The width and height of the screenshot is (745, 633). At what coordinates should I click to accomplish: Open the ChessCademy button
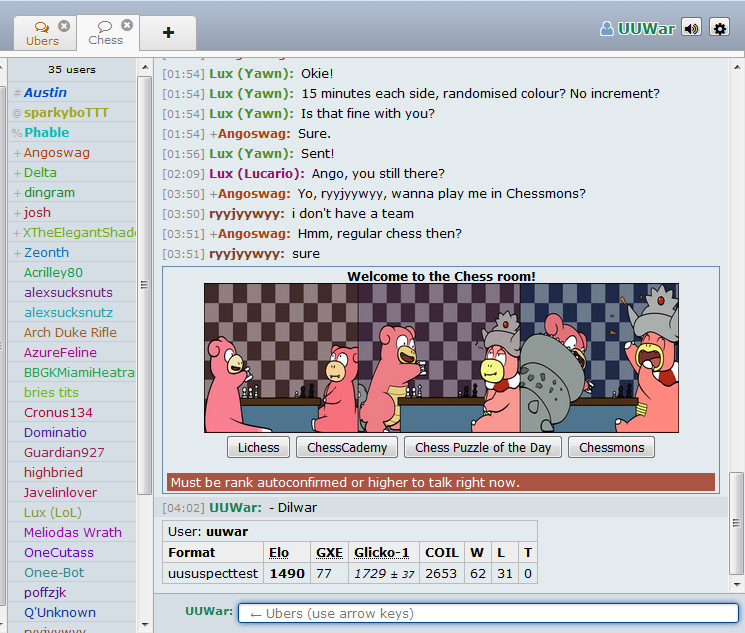(x=347, y=448)
